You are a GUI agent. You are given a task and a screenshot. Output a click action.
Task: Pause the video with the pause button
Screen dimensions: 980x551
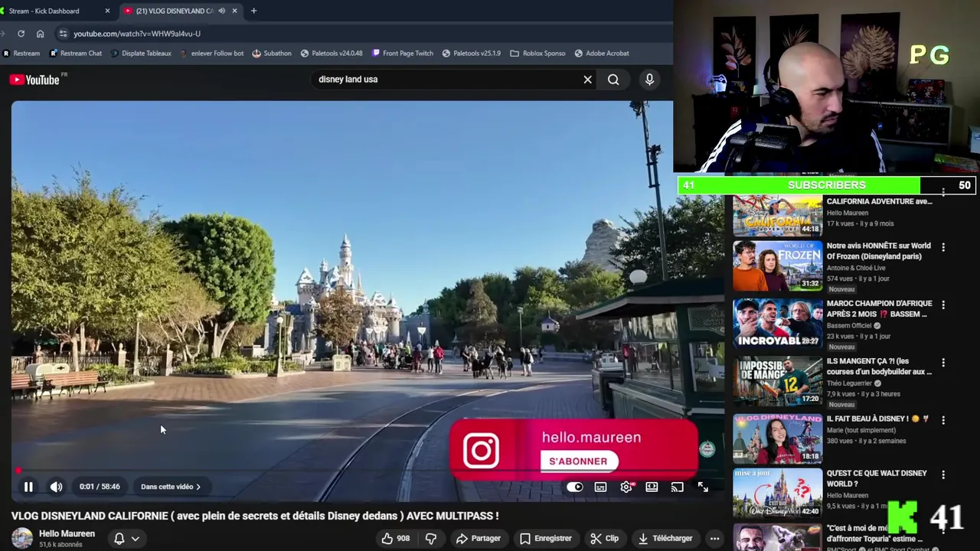(x=28, y=487)
